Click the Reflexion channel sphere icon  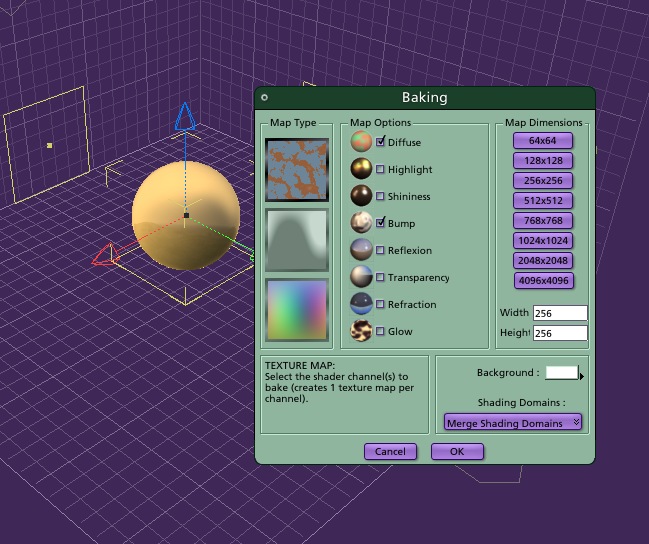coord(361,250)
